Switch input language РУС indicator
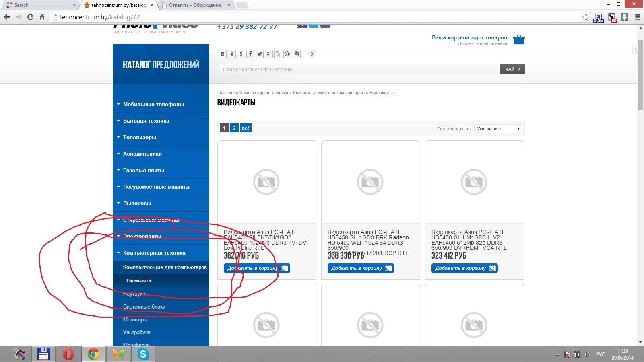This screenshot has width=644, height=362. (600, 354)
